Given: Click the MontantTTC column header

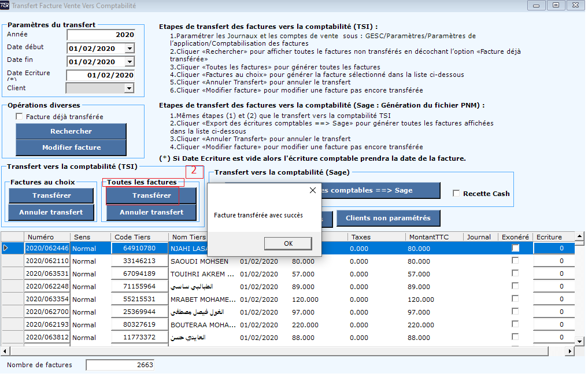Looking at the screenshot, I should click(428, 237).
